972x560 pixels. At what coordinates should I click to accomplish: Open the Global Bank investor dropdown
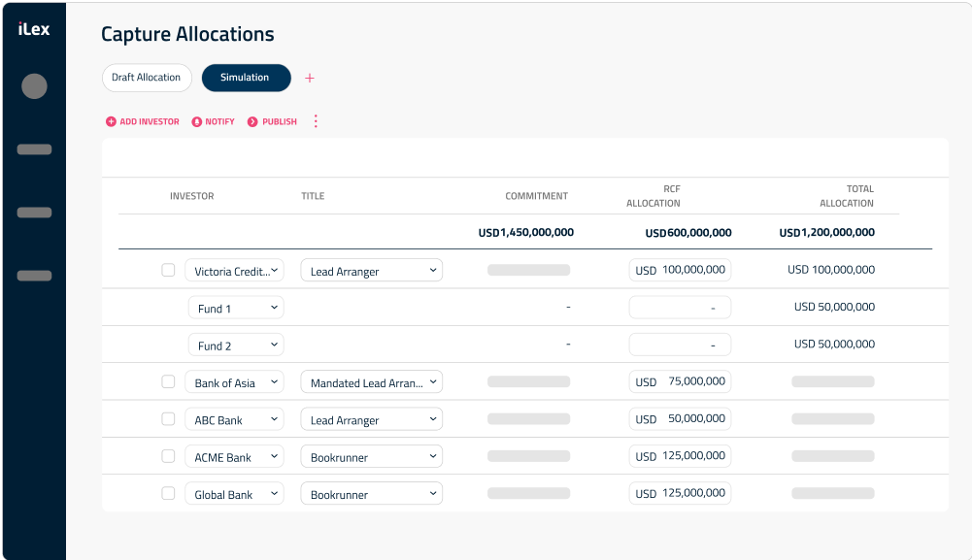pyautogui.click(x=234, y=494)
